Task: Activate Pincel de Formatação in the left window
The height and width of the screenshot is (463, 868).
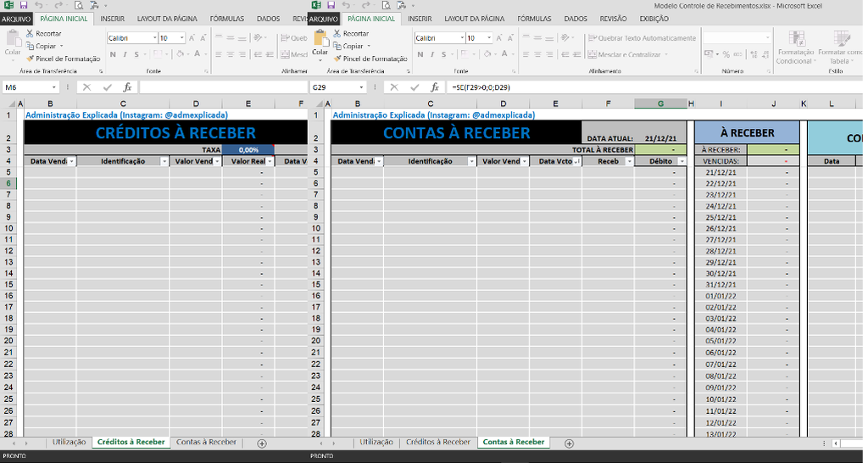Action: tap(63, 59)
